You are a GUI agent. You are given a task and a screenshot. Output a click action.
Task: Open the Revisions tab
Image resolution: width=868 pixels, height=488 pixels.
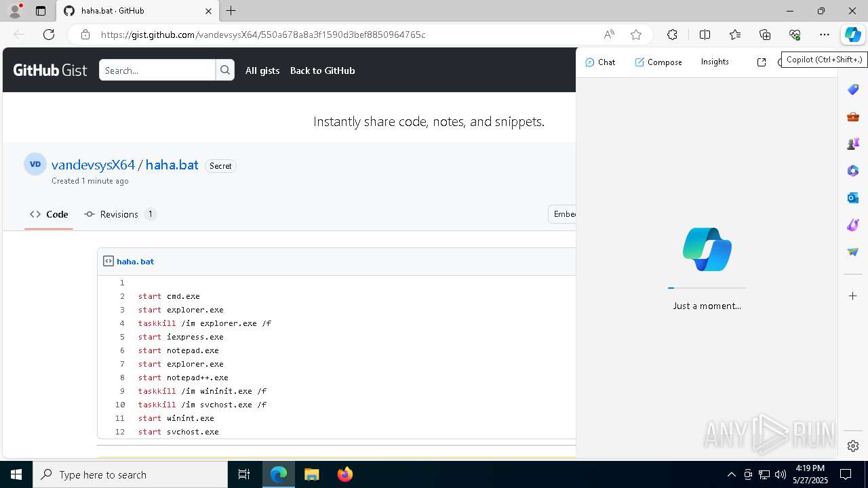[x=120, y=214]
